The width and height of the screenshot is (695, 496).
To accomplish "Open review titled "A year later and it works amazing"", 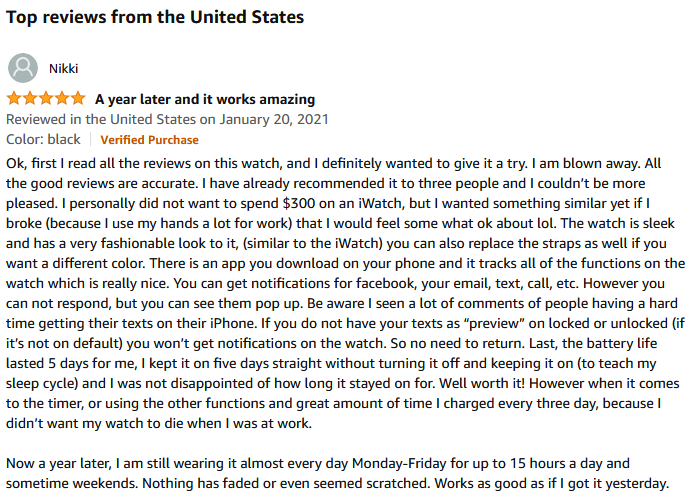I will click(205, 99).
